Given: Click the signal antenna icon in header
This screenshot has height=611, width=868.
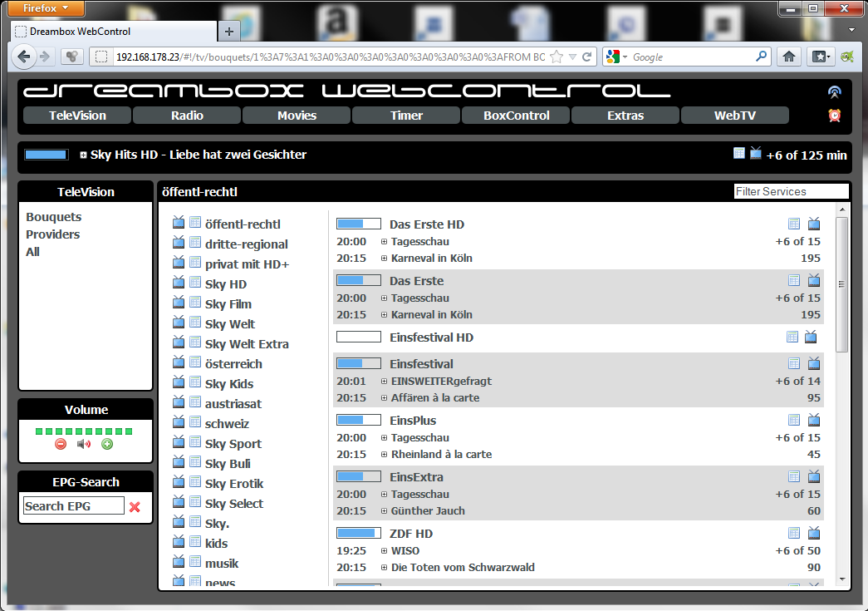Looking at the screenshot, I should (835, 92).
